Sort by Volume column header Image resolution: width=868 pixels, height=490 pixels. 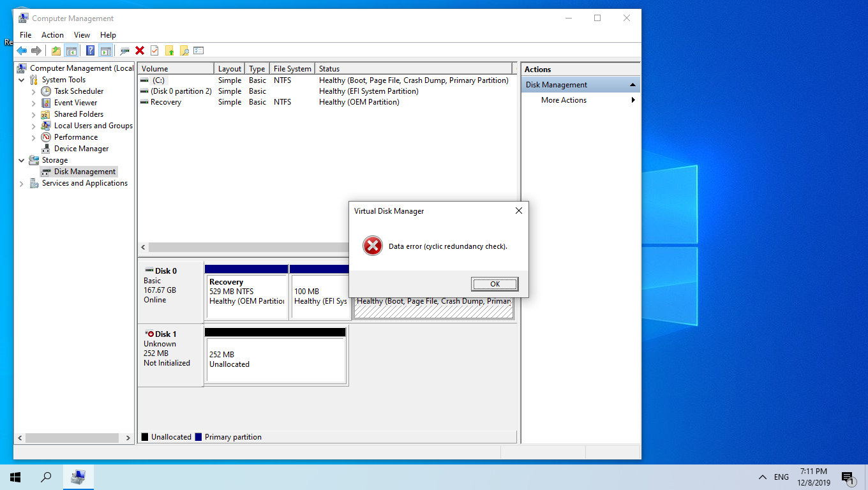coord(176,69)
